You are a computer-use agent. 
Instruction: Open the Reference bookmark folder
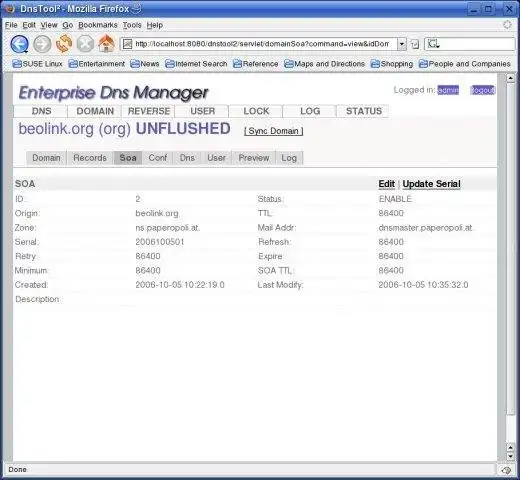point(255,64)
